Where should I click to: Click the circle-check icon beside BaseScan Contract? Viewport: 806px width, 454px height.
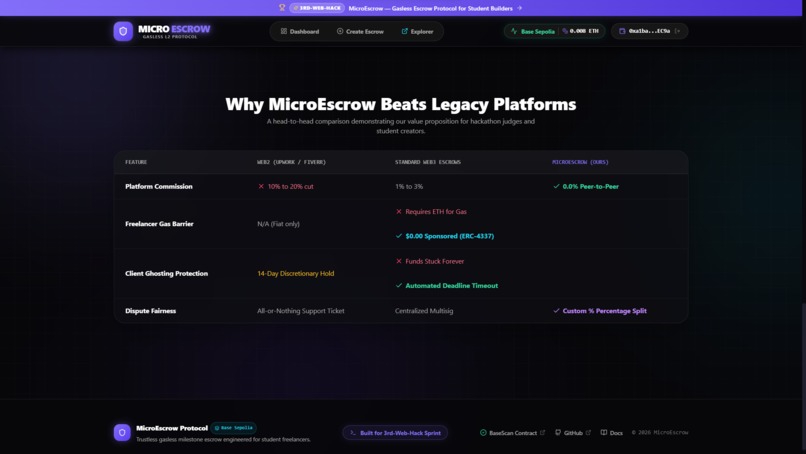(x=483, y=433)
